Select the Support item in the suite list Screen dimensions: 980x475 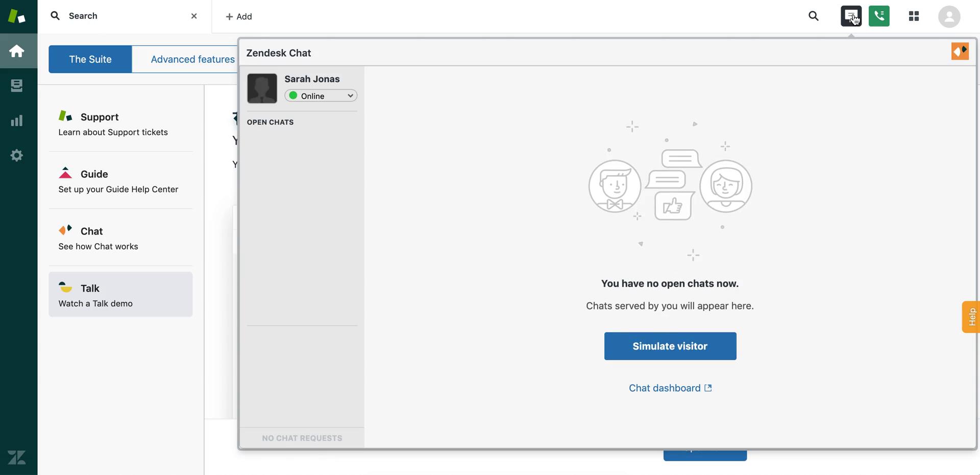120,123
